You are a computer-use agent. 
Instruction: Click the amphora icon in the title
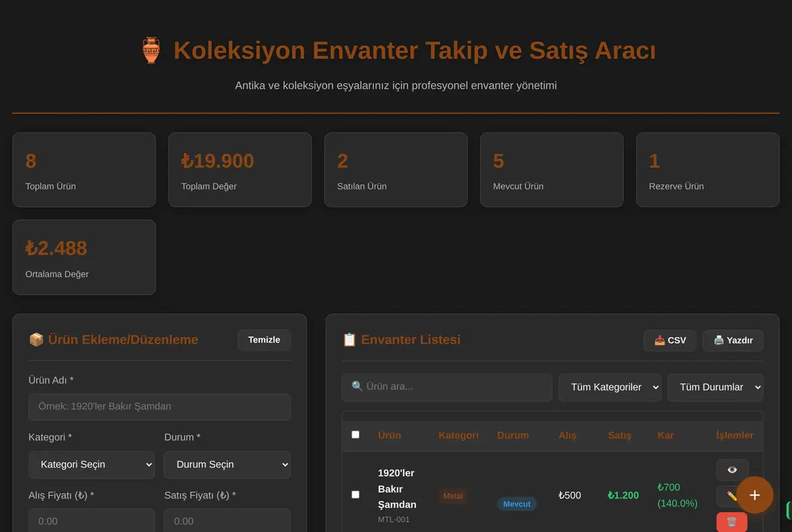(x=151, y=51)
